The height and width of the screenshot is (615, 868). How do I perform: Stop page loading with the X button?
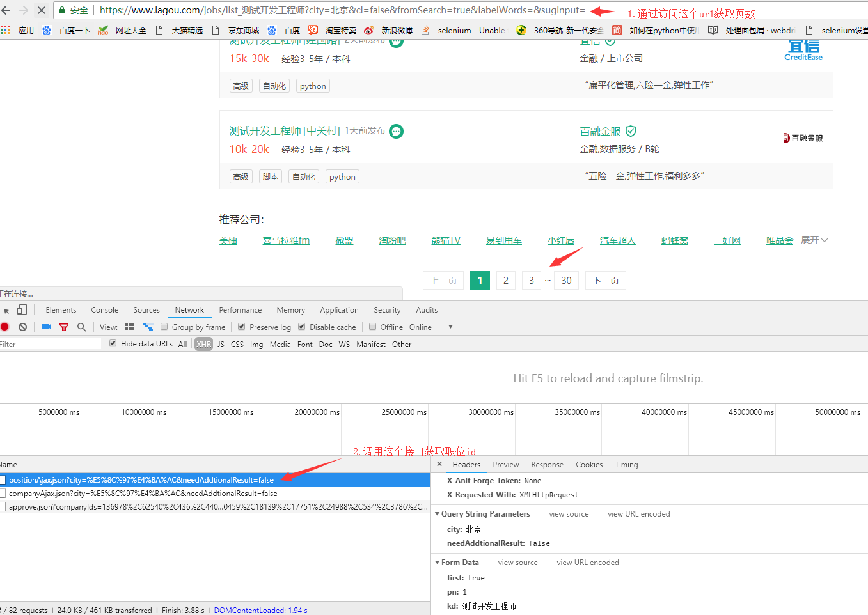click(42, 10)
